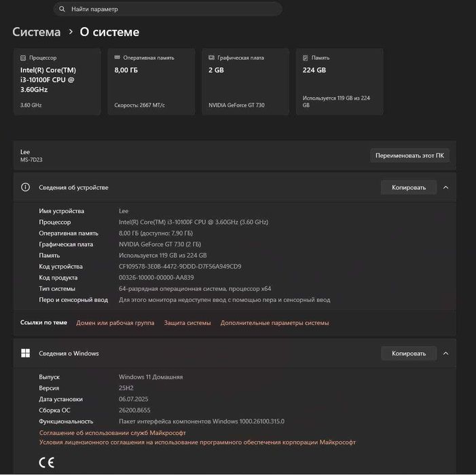
Task: Click NVIDIA GeForce GT 730 card caption
Action: click(x=236, y=105)
